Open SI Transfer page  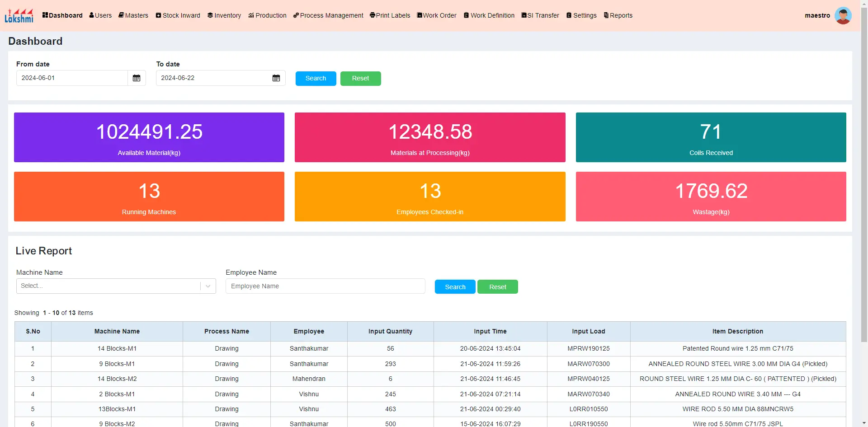pyautogui.click(x=540, y=15)
